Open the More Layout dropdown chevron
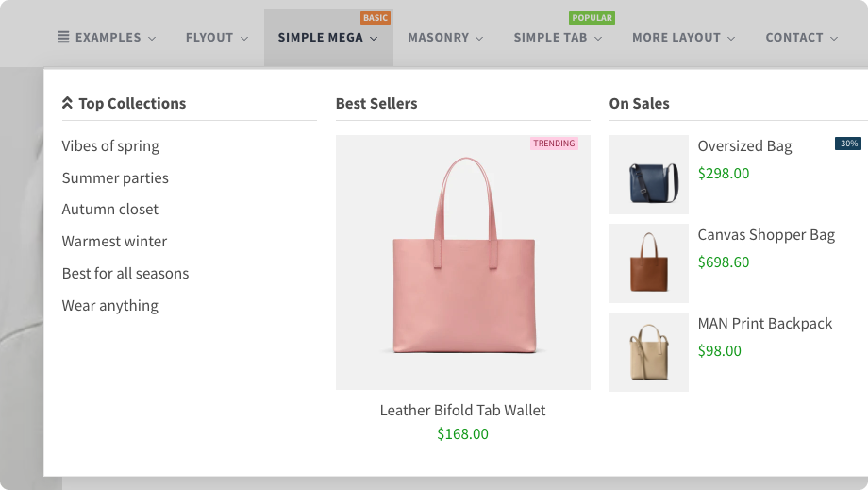Viewport: 868px width, 490px height. pyautogui.click(x=729, y=39)
